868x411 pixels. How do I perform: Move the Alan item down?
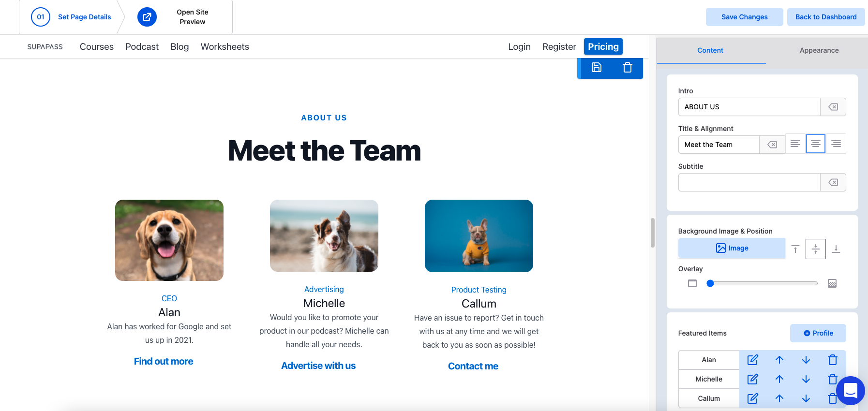pyautogui.click(x=806, y=360)
